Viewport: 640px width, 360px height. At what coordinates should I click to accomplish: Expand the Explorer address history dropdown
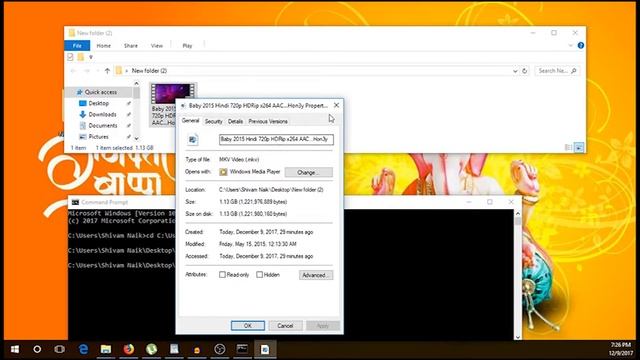click(515, 71)
